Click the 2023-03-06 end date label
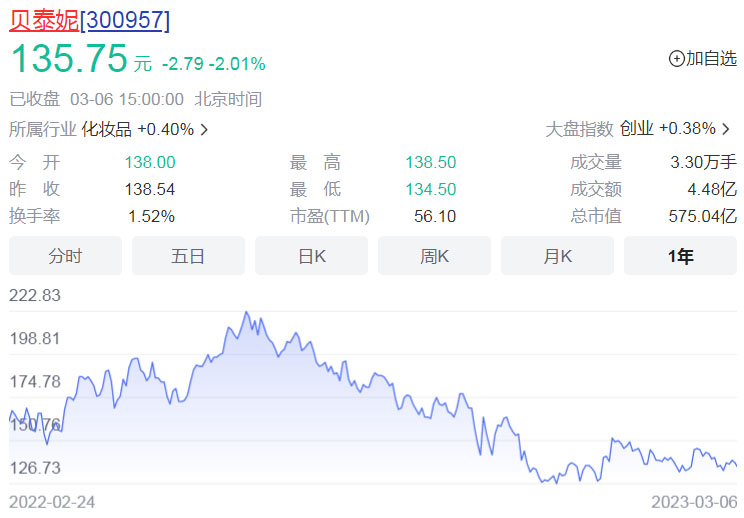The height and width of the screenshot is (518, 744). [x=694, y=501]
